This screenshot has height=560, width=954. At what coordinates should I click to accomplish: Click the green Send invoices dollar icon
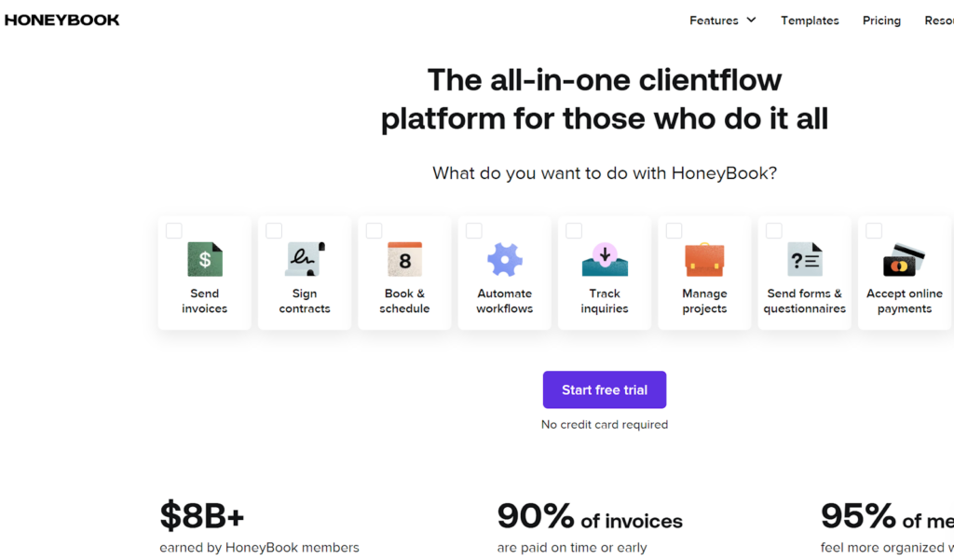pyautogui.click(x=205, y=260)
